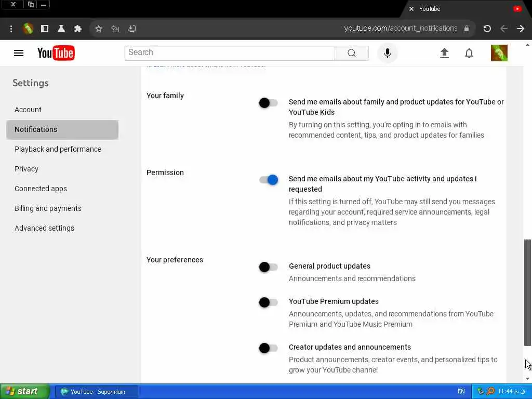Click the 'Your preferences' section heading
This screenshot has width=532, height=399.
click(175, 260)
